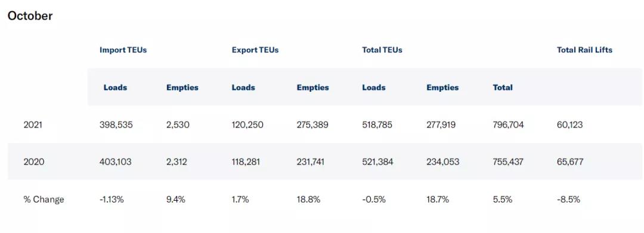Click the 403,103 cell in 2020 row
644x233 pixels.
click(116, 162)
